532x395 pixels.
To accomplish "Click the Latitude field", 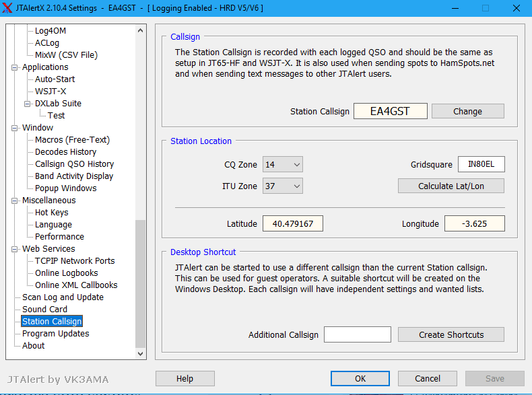I will click(293, 224).
